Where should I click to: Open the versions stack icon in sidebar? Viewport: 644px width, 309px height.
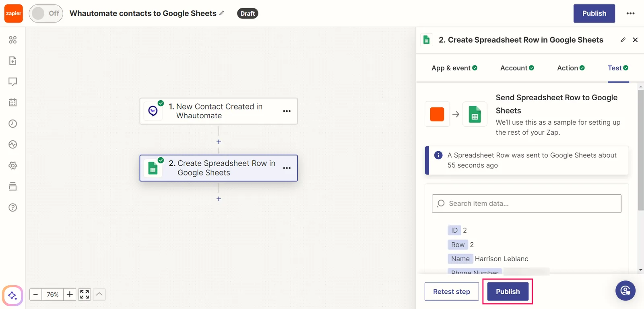click(x=13, y=186)
